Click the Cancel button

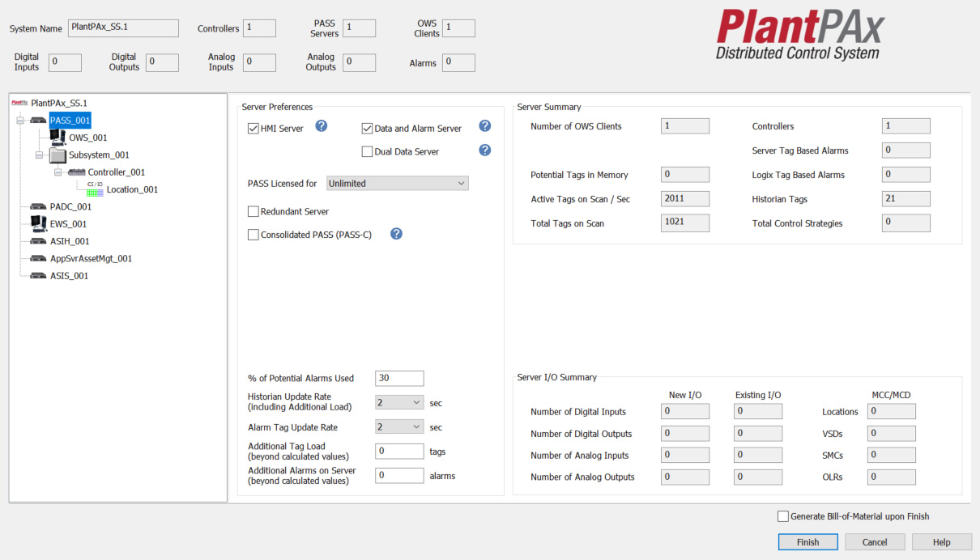875,542
